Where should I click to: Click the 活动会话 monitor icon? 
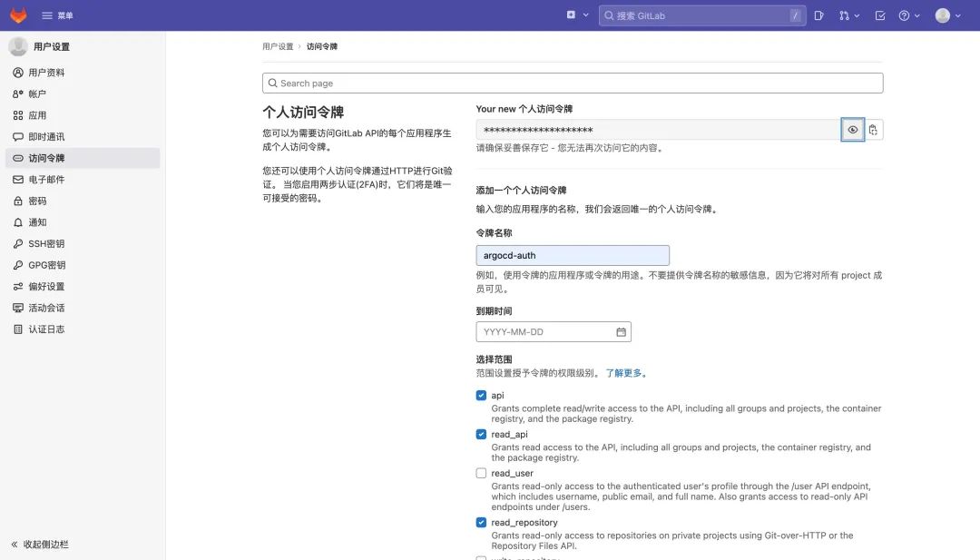point(18,308)
